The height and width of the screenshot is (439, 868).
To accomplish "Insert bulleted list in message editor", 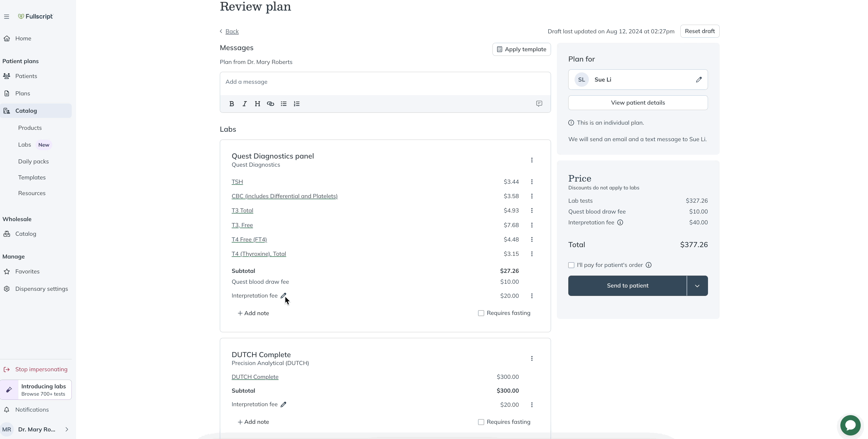I will pyautogui.click(x=284, y=104).
